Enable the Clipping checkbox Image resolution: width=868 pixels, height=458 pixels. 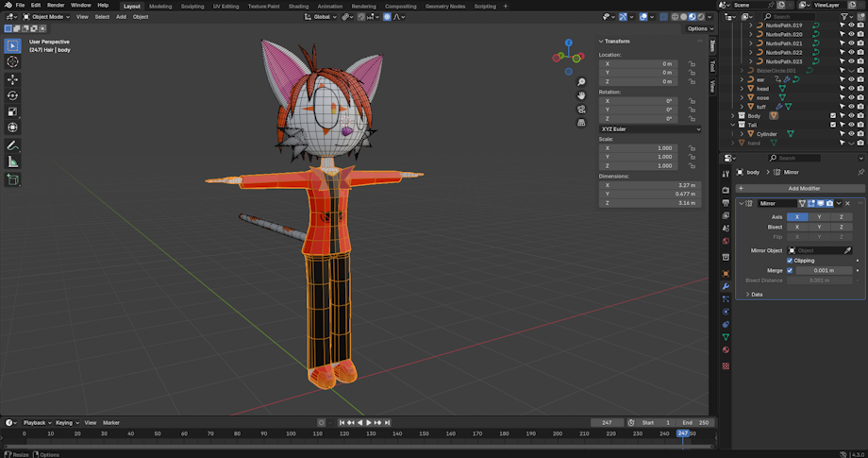[x=790, y=261]
